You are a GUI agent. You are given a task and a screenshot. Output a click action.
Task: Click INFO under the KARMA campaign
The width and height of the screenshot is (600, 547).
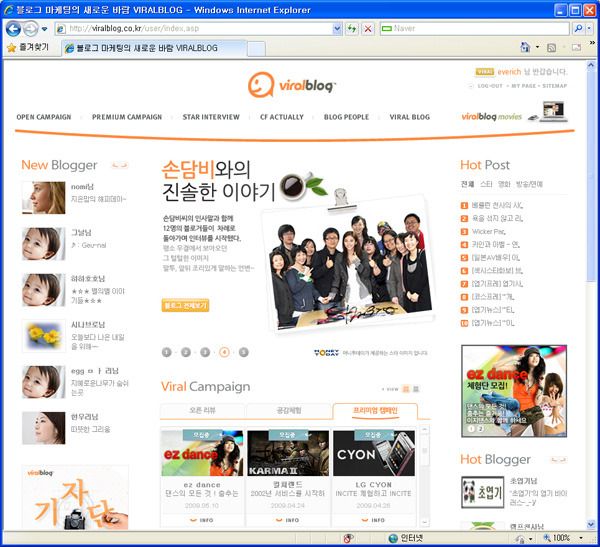point(288,520)
